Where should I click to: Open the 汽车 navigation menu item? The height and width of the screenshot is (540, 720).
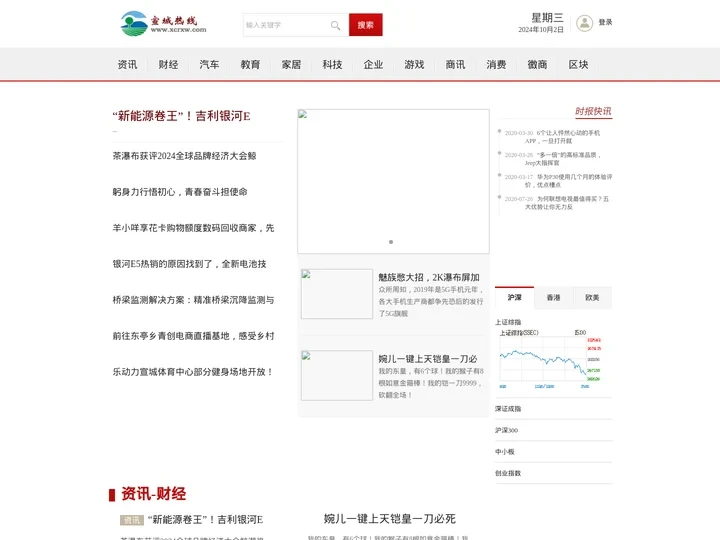click(209, 65)
